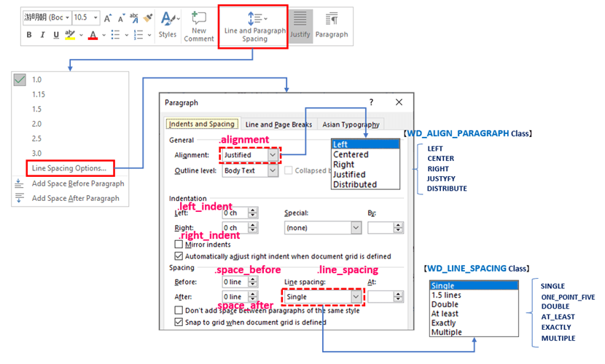Click the Before spacing stepper

click(x=252, y=282)
